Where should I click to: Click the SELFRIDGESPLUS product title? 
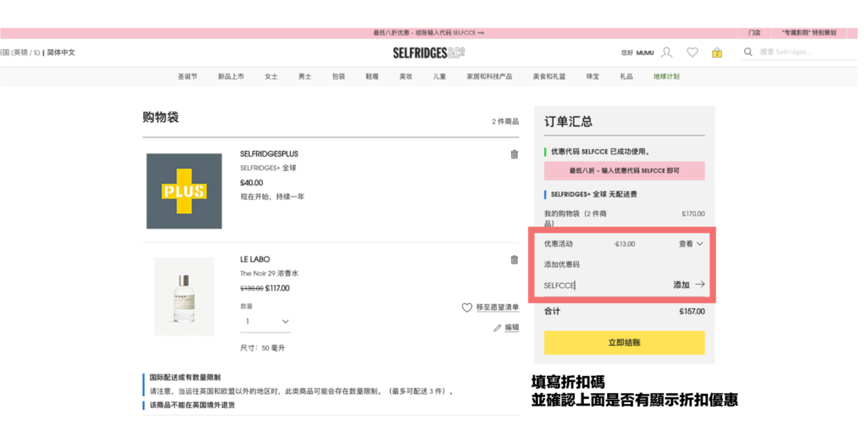click(x=269, y=154)
